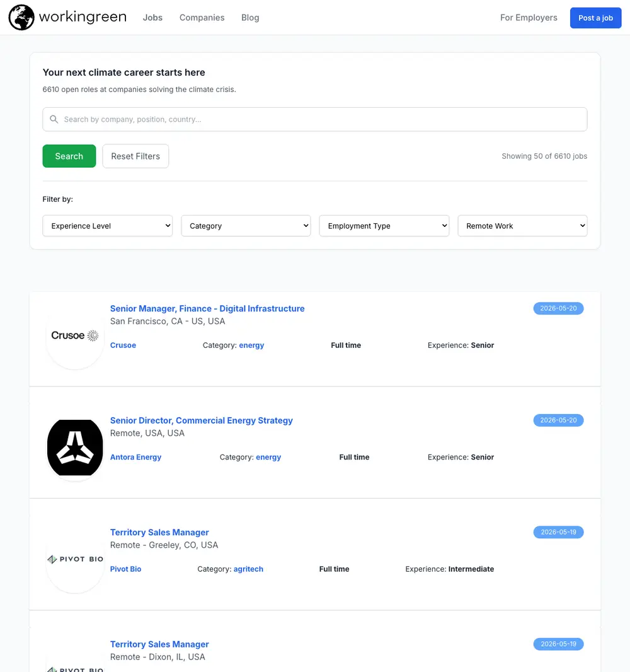This screenshot has height=672, width=630.
Task: Click 'Full time' text in Antora Energy listing
Action: tap(354, 457)
